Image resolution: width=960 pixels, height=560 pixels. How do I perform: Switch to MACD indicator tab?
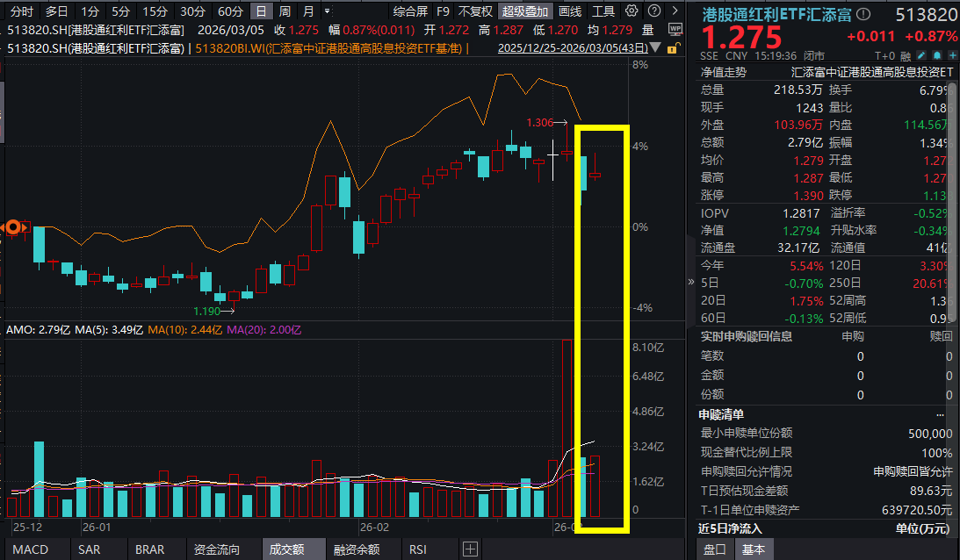point(31,549)
